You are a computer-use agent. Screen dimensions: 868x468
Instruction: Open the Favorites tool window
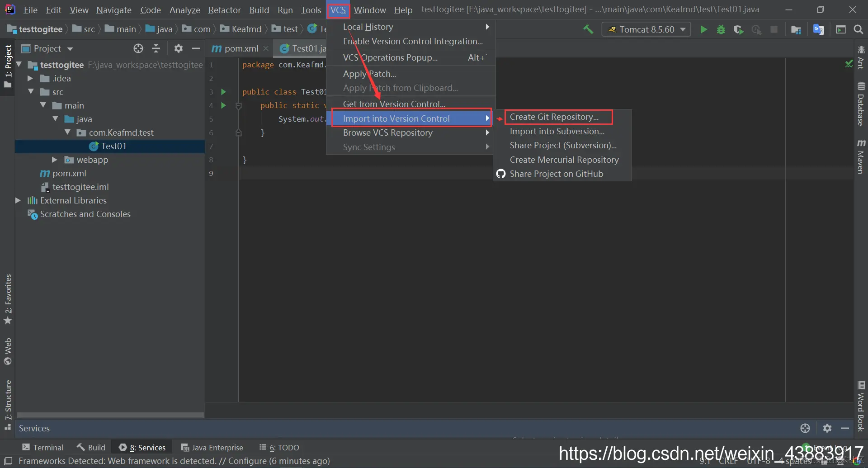click(8, 299)
